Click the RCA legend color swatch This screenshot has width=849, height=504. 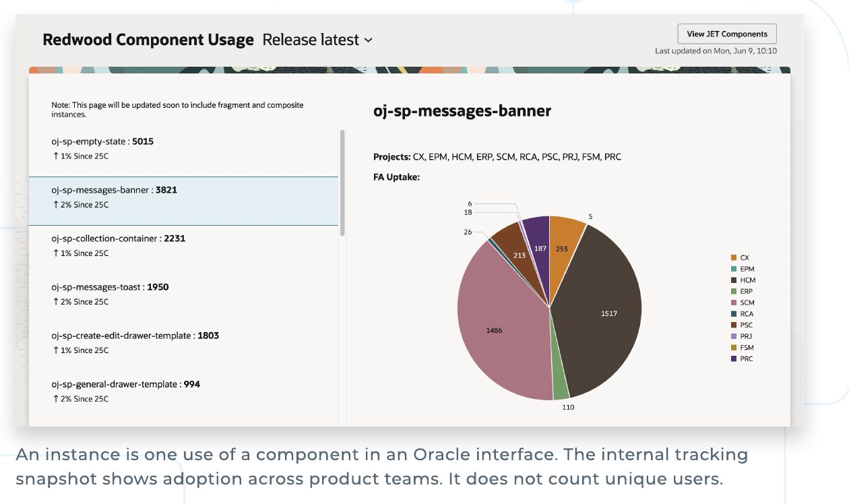tap(734, 314)
